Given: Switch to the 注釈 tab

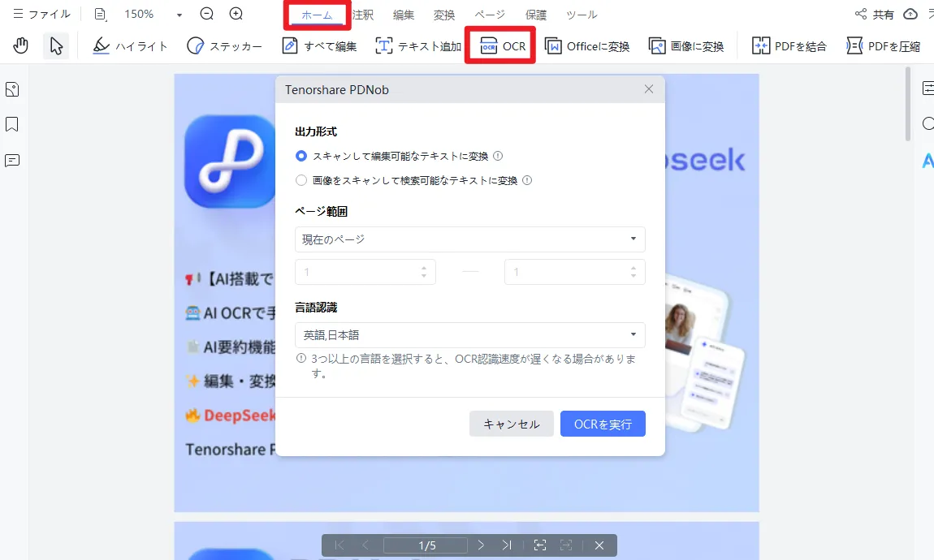Looking at the screenshot, I should (x=363, y=15).
